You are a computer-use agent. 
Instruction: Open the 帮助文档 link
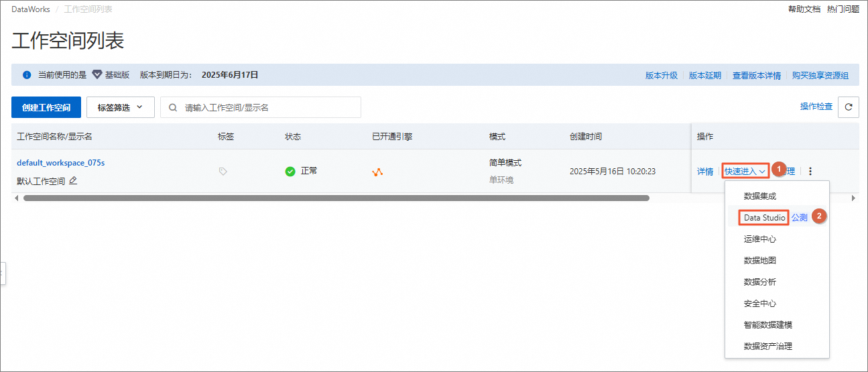click(804, 9)
